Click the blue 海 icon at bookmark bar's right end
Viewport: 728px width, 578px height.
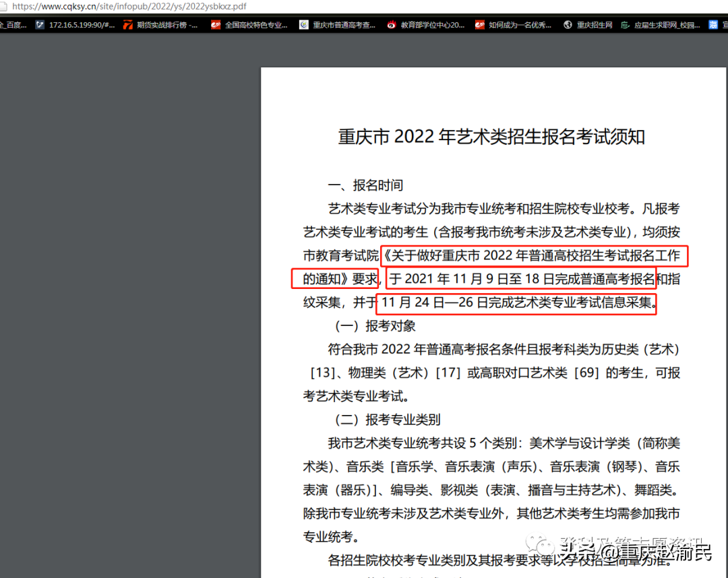pyautogui.click(x=715, y=25)
